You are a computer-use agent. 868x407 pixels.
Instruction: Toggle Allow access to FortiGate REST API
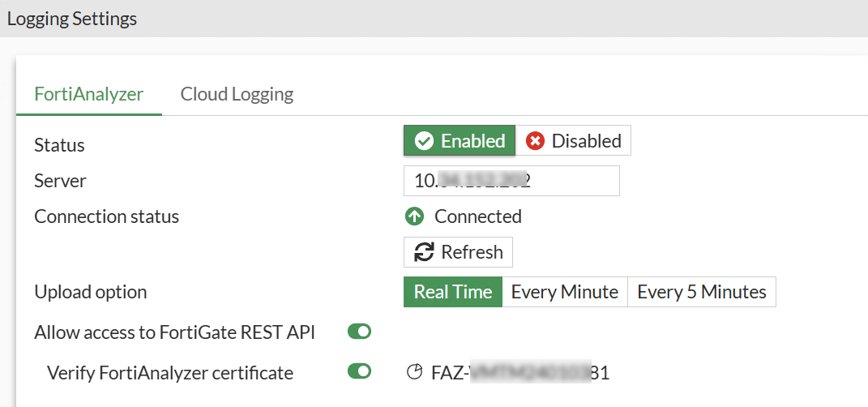pos(359,332)
